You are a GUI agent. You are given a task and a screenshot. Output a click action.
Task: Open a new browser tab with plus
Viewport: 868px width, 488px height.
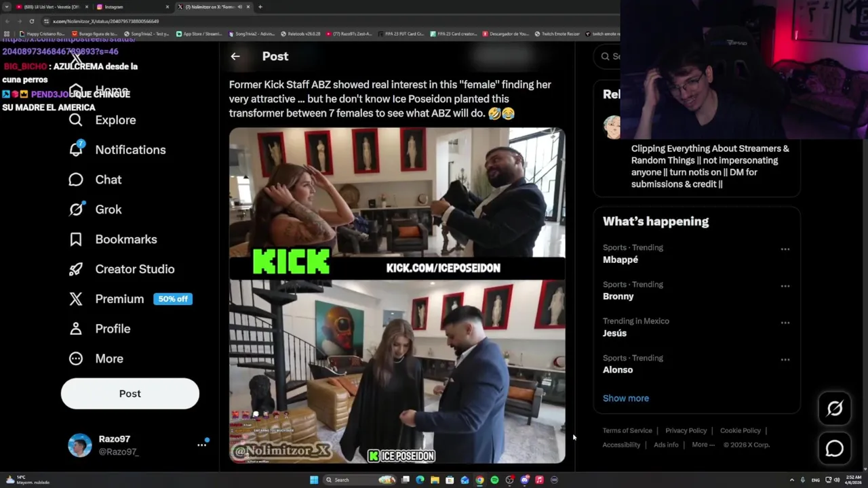260,7
